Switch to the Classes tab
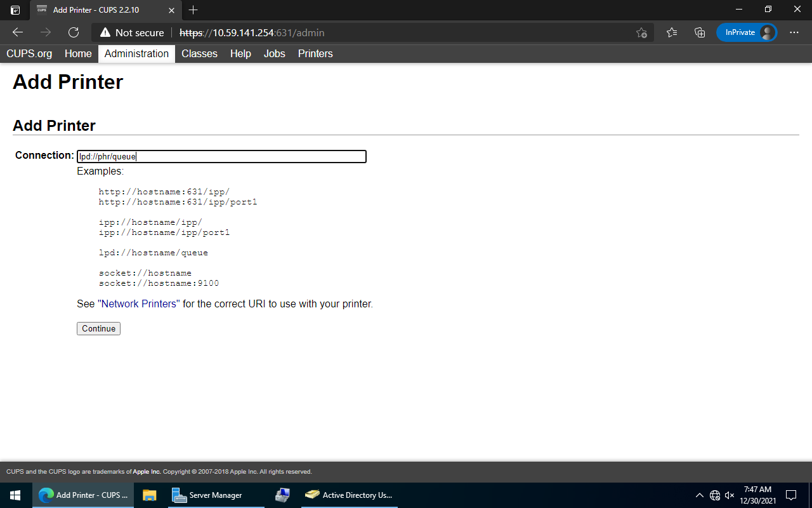This screenshot has height=508, width=812. tap(199, 54)
